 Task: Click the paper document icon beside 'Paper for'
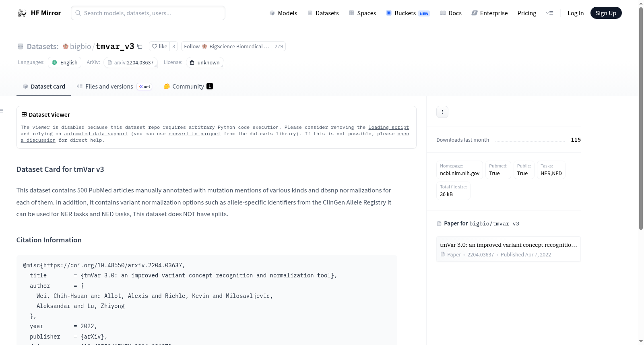pos(439,224)
